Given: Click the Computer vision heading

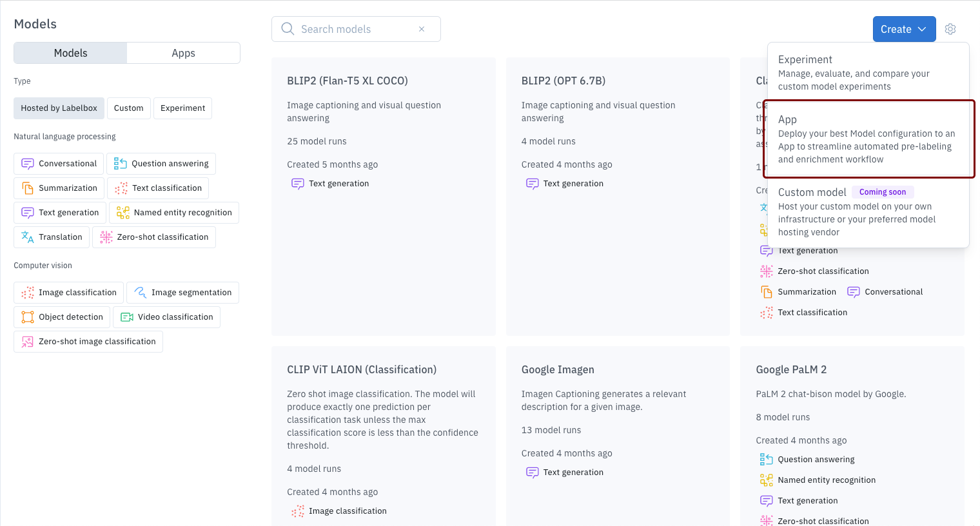Looking at the screenshot, I should coord(43,266).
